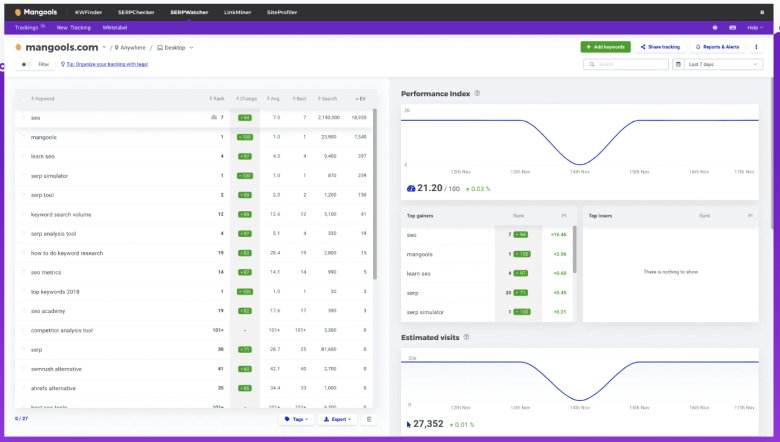780x442 pixels.
Task: Open Estimated visits help icon
Action: 466,337
